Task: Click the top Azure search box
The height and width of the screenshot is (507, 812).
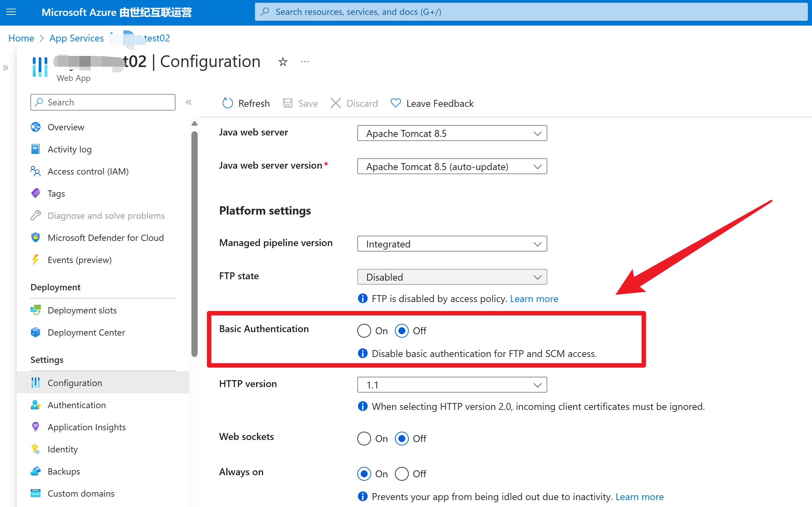Action: click(x=531, y=12)
